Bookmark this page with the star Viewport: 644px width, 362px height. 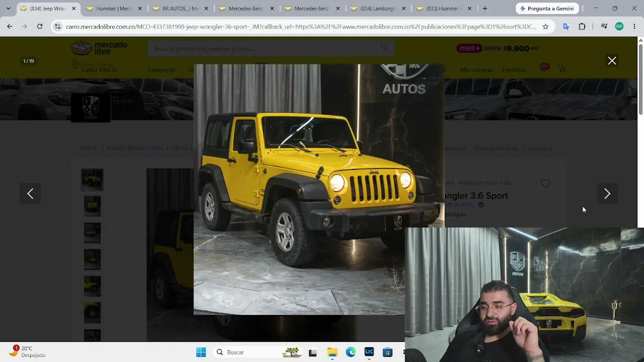[x=545, y=27]
